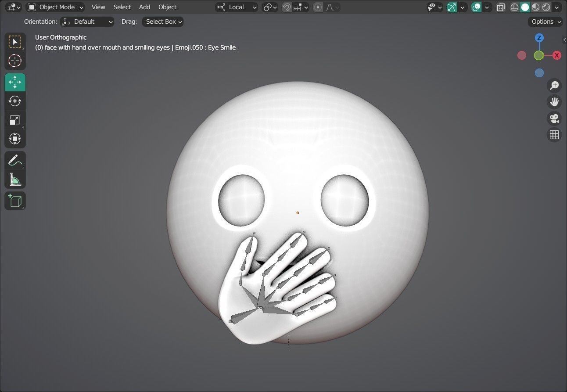Open the Local transform orientation dropdown
The image size is (567, 392).
point(237,7)
